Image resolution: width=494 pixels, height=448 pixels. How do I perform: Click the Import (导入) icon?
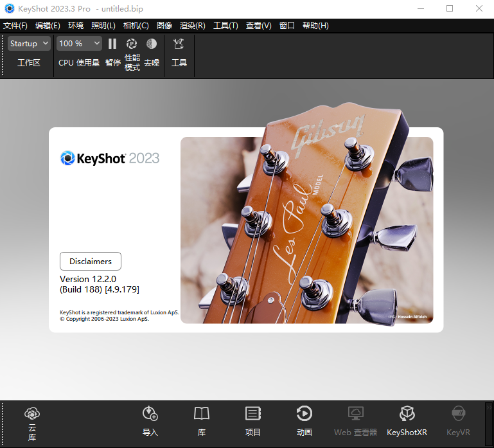click(x=150, y=414)
